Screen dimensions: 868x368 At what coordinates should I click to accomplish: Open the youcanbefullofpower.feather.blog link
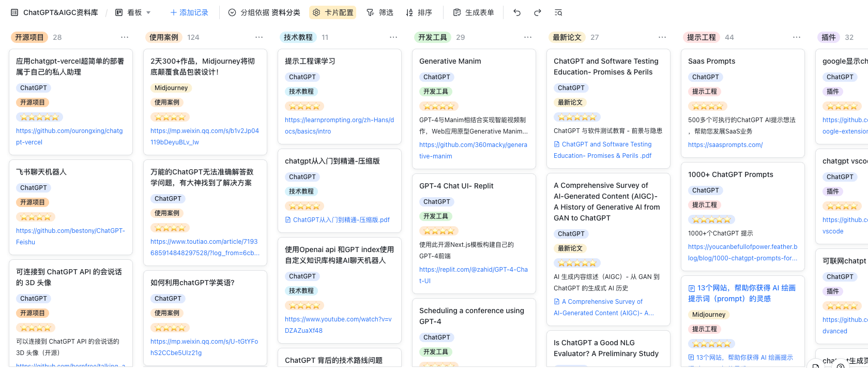click(742, 253)
